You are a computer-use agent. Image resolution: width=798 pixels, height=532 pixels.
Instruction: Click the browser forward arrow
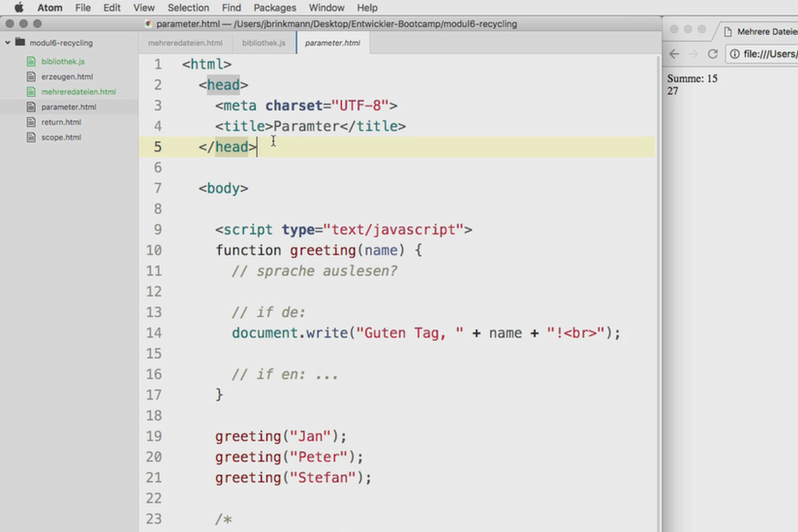[694, 54]
